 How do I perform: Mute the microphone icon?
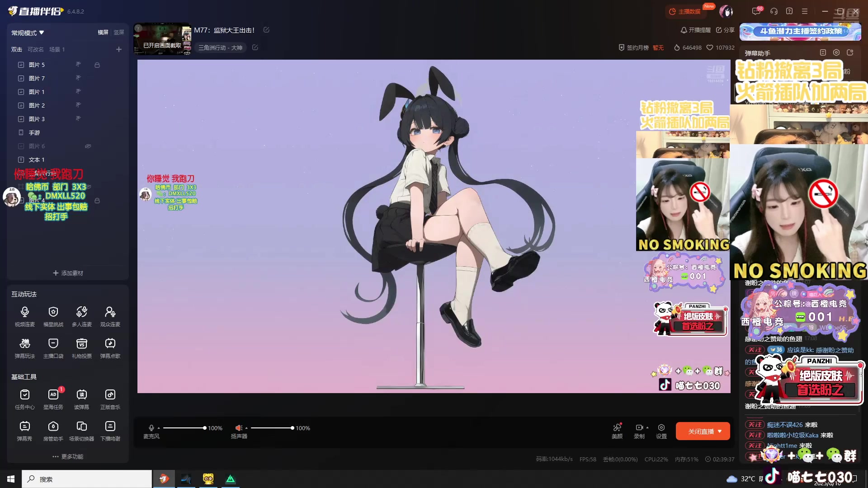(x=151, y=428)
